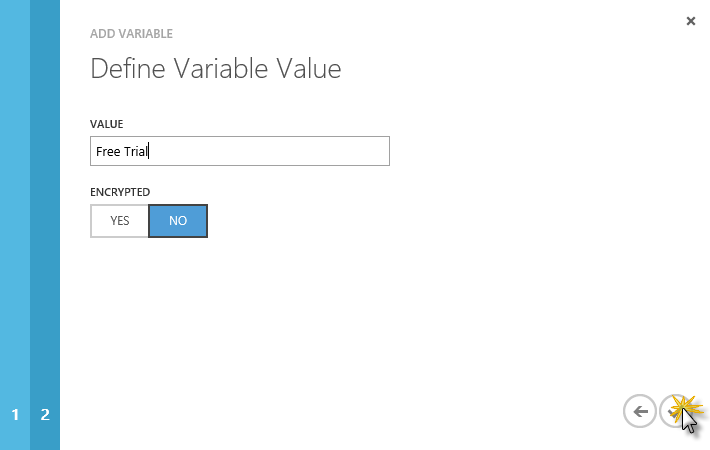Click the checkmark complete icon

(675, 411)
